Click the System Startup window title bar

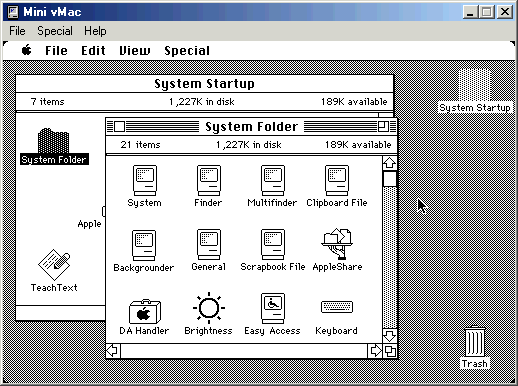coord(204,84)
